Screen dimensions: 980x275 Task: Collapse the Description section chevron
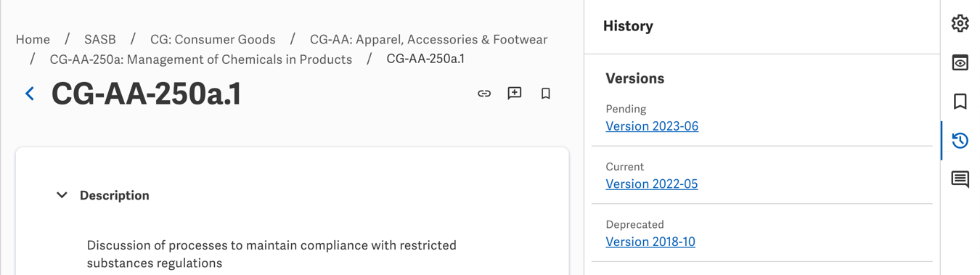click(62, 195)
